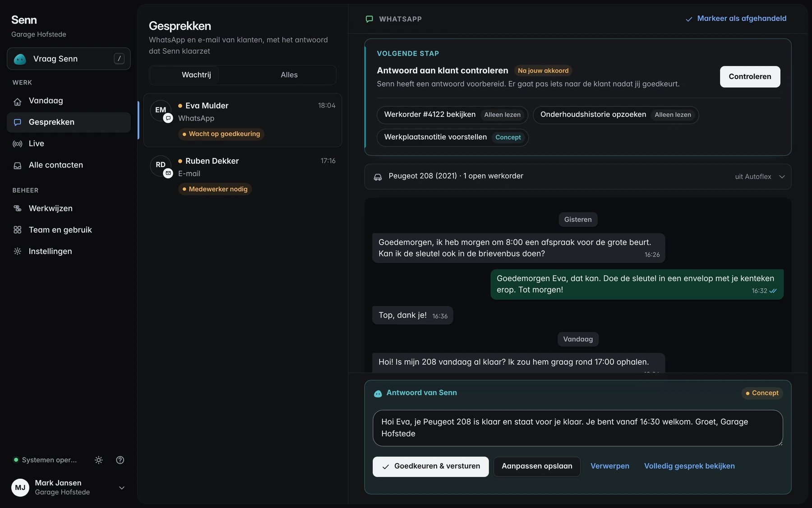The width and height of the screenshot is (812, 508).
Task: Open Werkplaatsnotitie voorstellen chip
Action: pos(452,137)
